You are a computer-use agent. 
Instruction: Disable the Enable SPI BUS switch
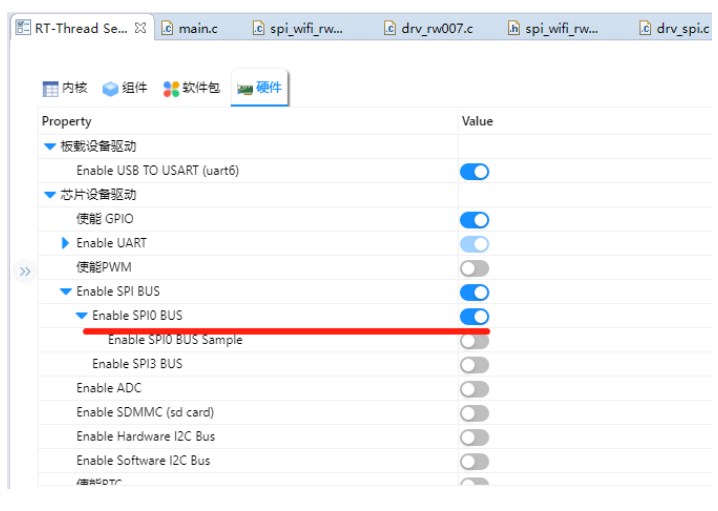474,293
